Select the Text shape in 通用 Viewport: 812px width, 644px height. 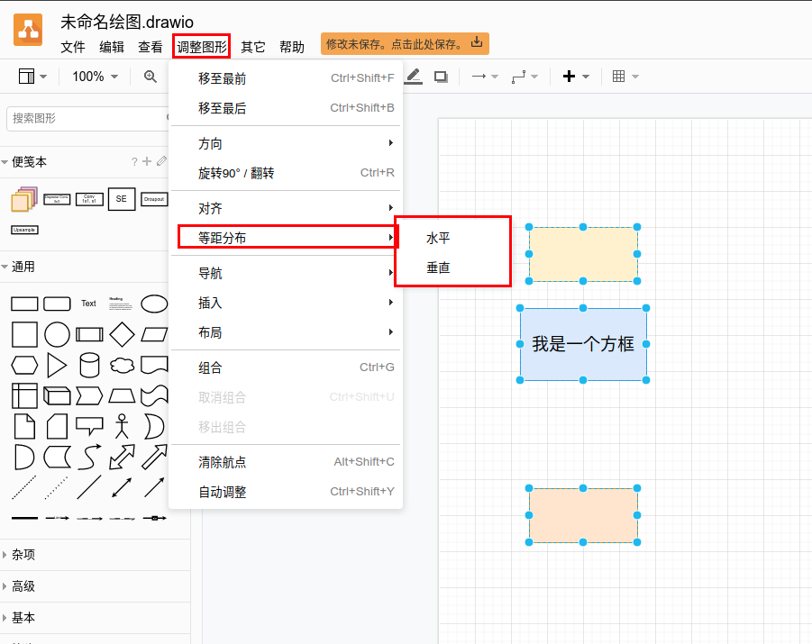(88, 304)
